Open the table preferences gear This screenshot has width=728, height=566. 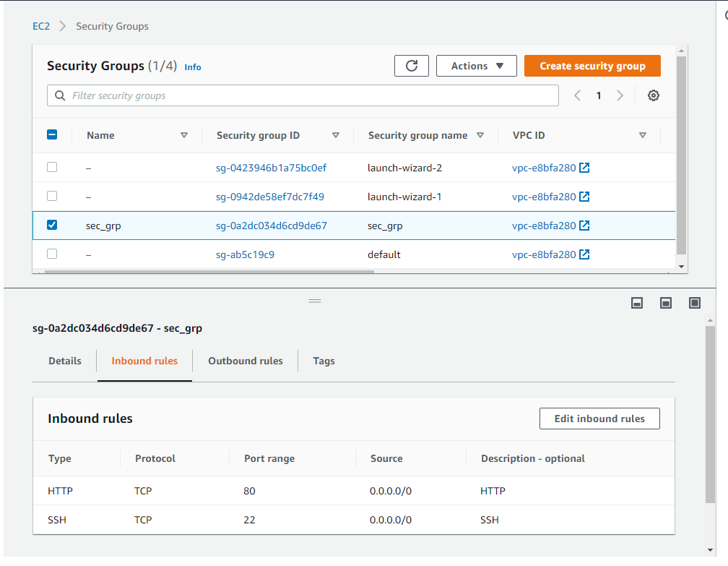tap(653, 95)
